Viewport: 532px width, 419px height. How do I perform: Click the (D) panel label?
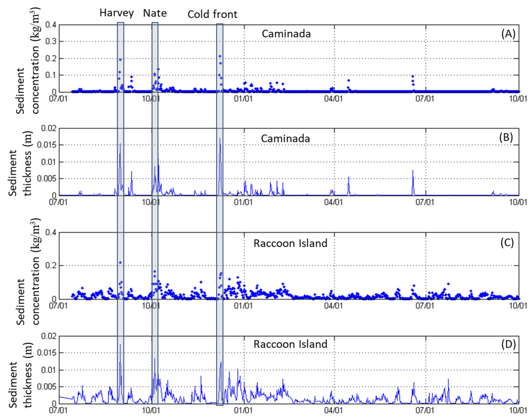coord(508,344)
